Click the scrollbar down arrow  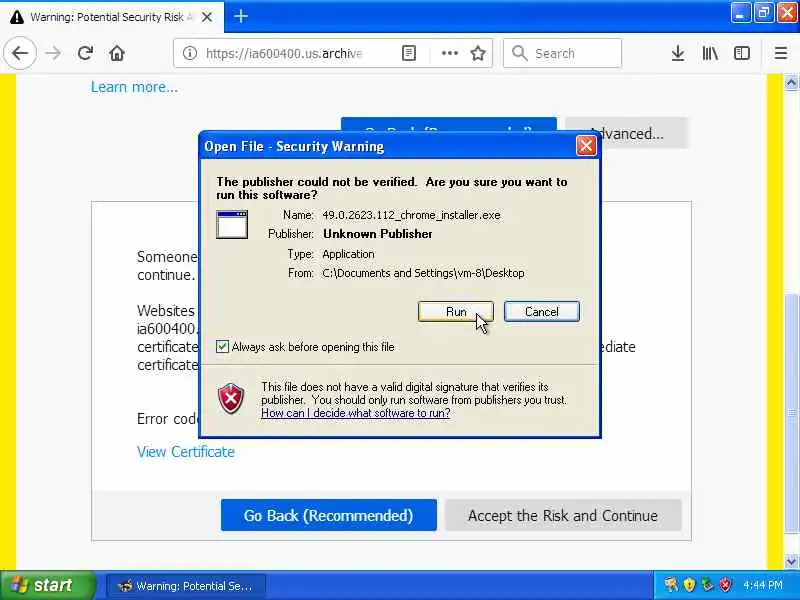point(791,562)
